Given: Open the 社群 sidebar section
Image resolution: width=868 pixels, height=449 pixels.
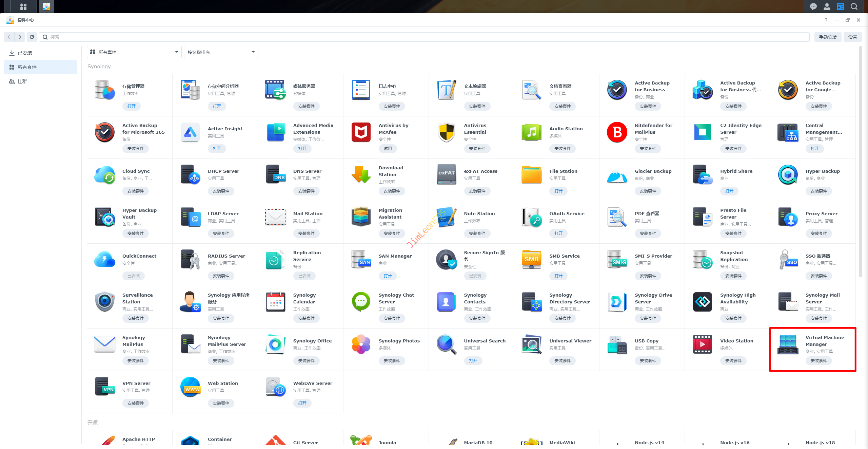Looking at the screenshot, I should point(22,81).
